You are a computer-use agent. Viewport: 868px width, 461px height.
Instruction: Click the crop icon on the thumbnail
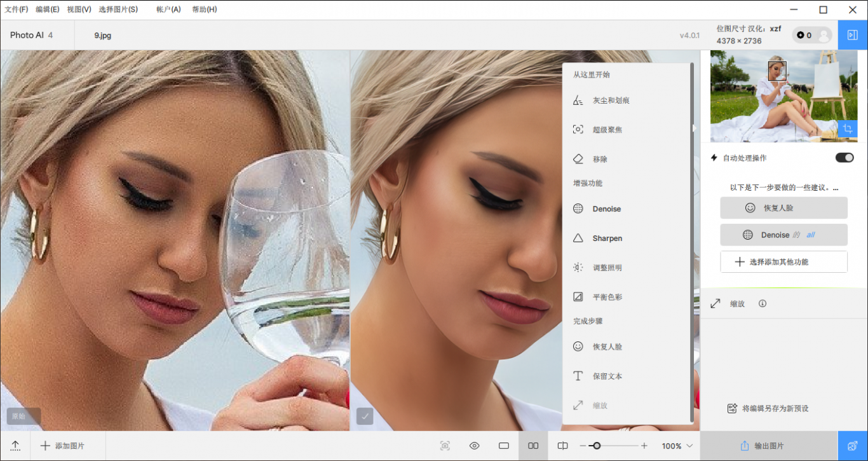pos(847,129)
